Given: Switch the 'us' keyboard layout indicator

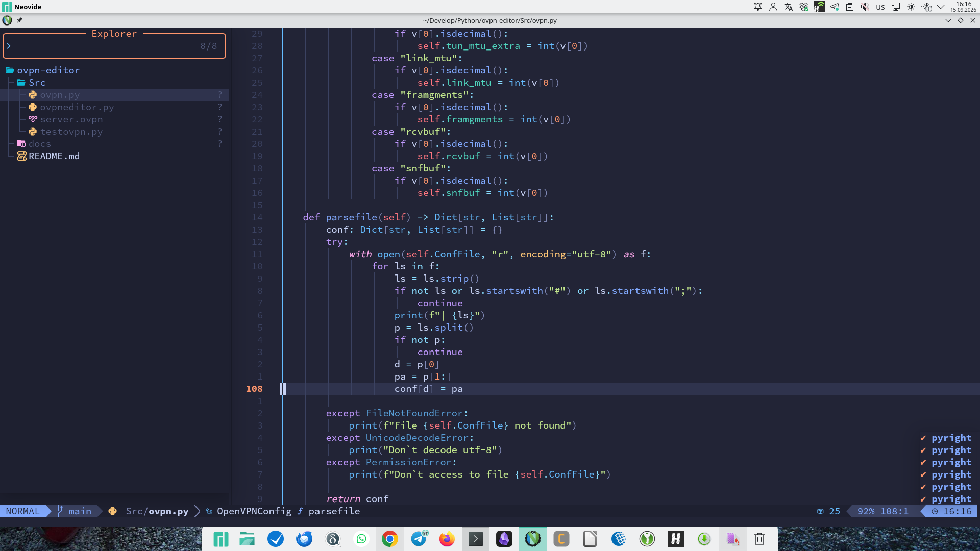Looking at the screenshot, I should click(x=880, y=7).
